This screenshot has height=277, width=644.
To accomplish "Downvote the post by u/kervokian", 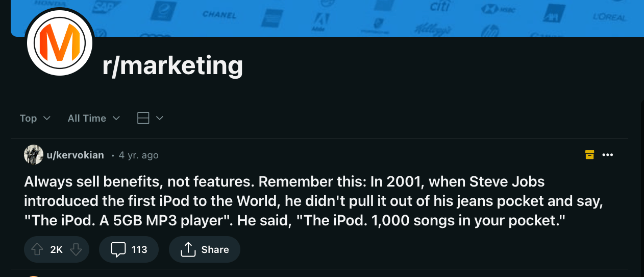I will 76,249.
